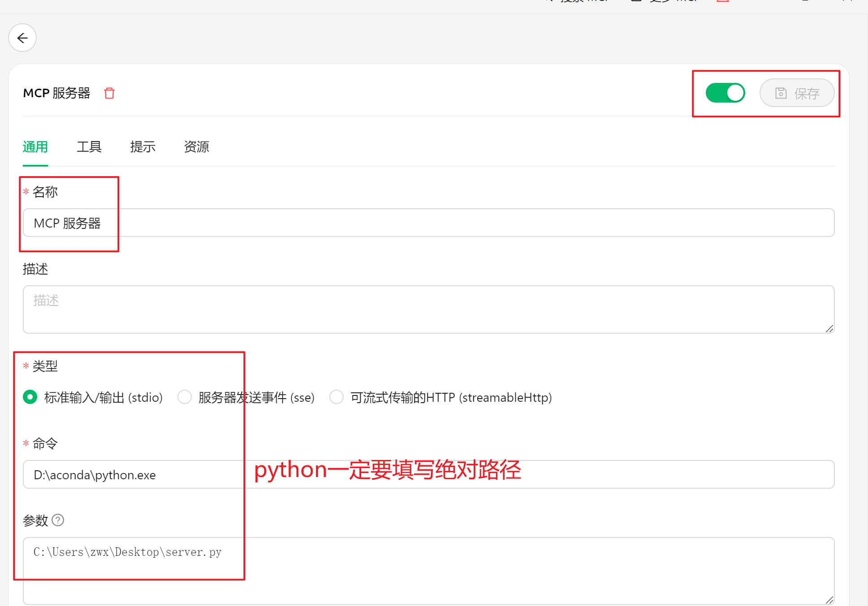The height and width of the screenshot is (606, 868).
Task: Click the floppy disk icon in 保存 button
Action: click(x=781, y=93)
